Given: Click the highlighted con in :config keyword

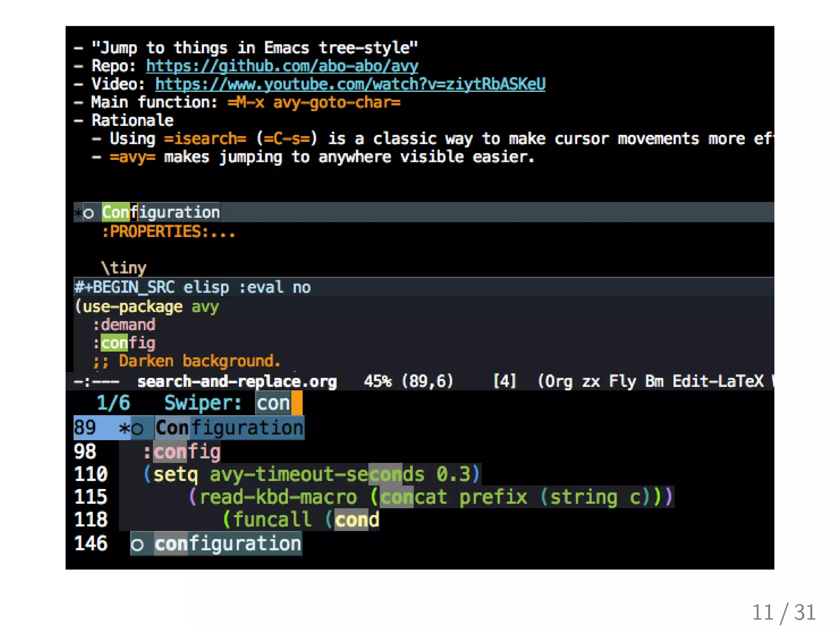Looking at the screenshot, I should pyautogui.click(x=114, y=343).
